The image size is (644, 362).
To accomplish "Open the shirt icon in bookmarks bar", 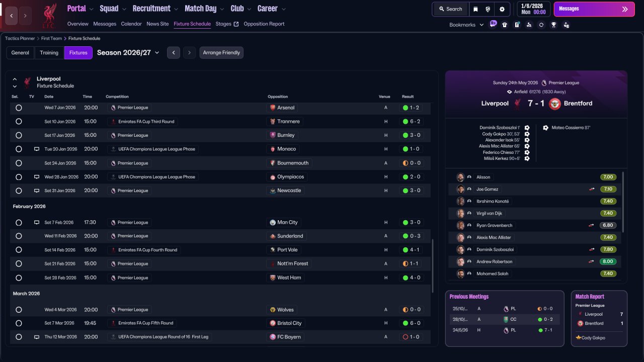I will tap(505, 25).
